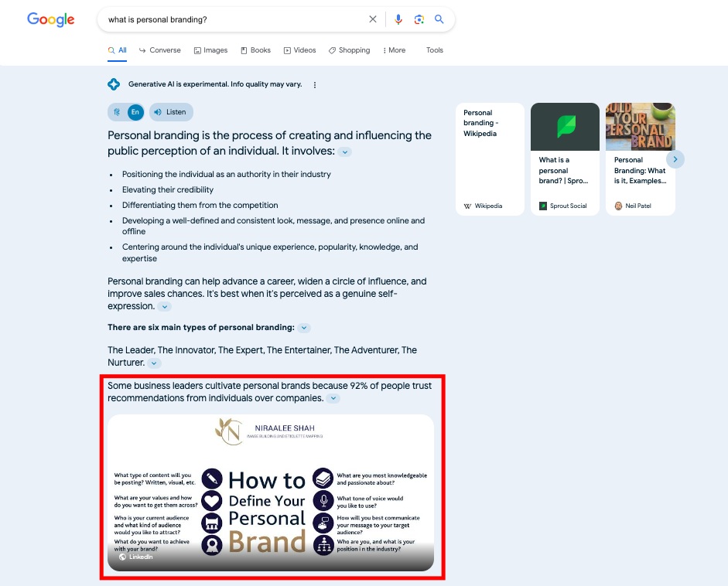Image resolution: width=728 pixels, height=586 pixels.
Task: Switch to the Images tab
Action: (x=210, y=50)
